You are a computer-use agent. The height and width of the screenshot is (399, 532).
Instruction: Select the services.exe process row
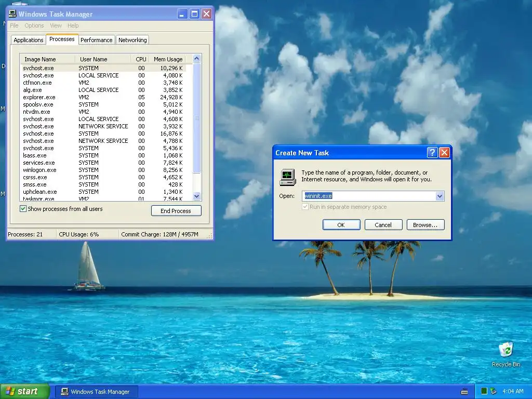[103, 163]
